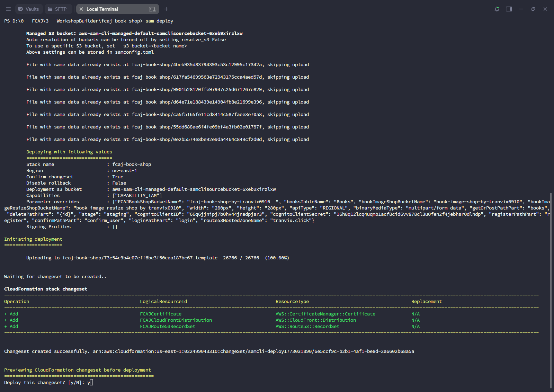Screen dimensions: 554x392
Task: Click 'Deploying with following values' heading
Action: pyautogui.click(x=69, y=152)
